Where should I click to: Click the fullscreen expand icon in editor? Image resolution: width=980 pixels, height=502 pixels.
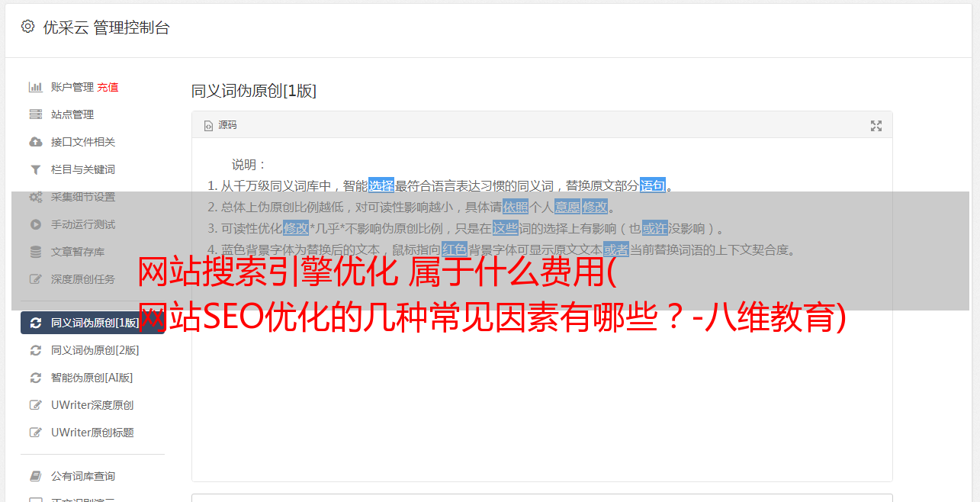pyautogui.click(x=876, y=126)
